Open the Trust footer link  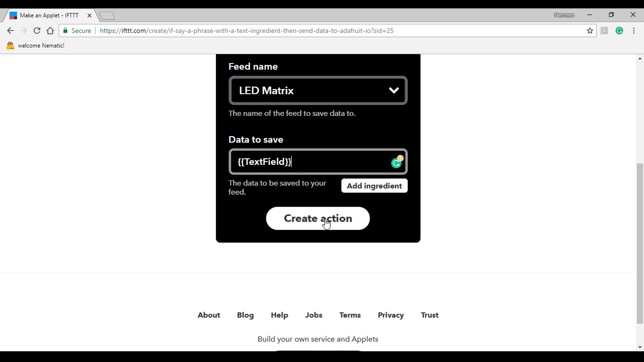430,315
